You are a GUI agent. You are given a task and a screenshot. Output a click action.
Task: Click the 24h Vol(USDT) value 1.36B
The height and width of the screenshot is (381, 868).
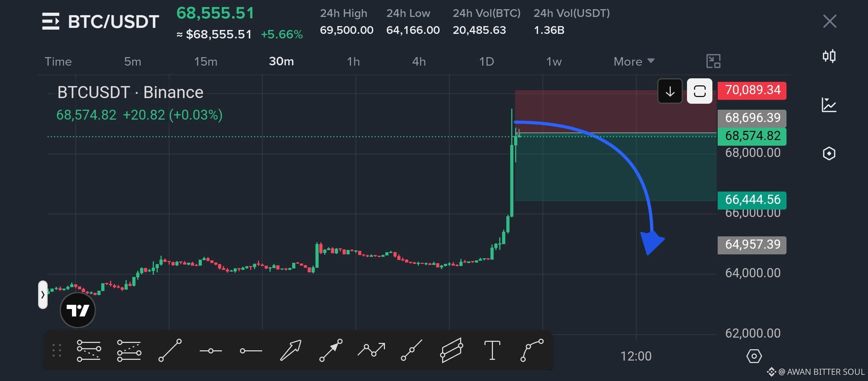[x=549, y=30]
